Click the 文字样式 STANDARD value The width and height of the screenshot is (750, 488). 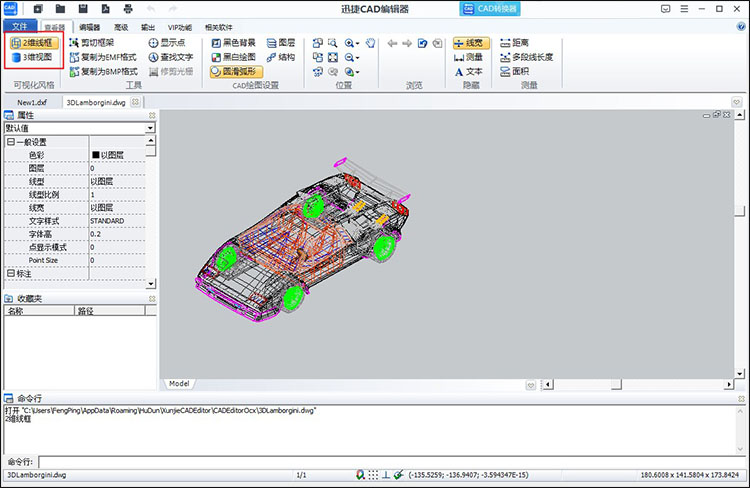click(107, 221)
